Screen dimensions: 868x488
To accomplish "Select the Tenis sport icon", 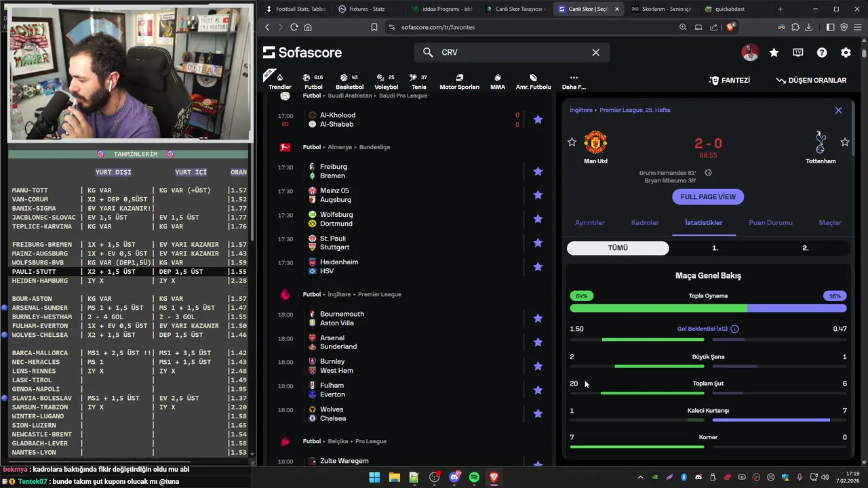I will 419,81.
